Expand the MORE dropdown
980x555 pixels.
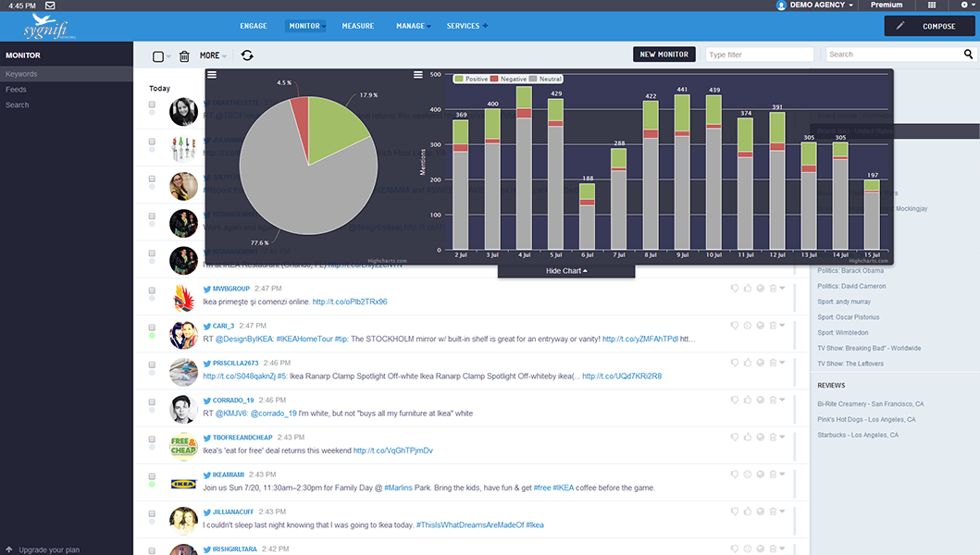click(x=213, y=55)
